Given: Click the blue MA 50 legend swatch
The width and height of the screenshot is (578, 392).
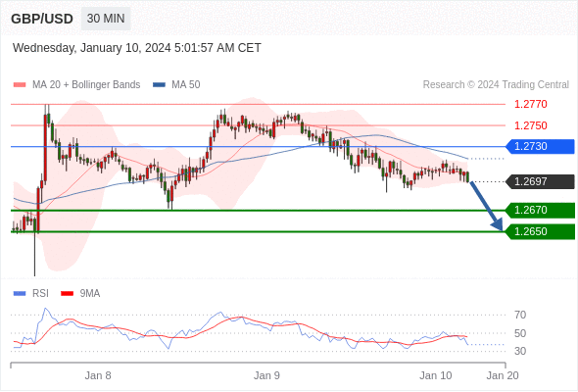Looking at the screenshot, I should tap(159, 85).
